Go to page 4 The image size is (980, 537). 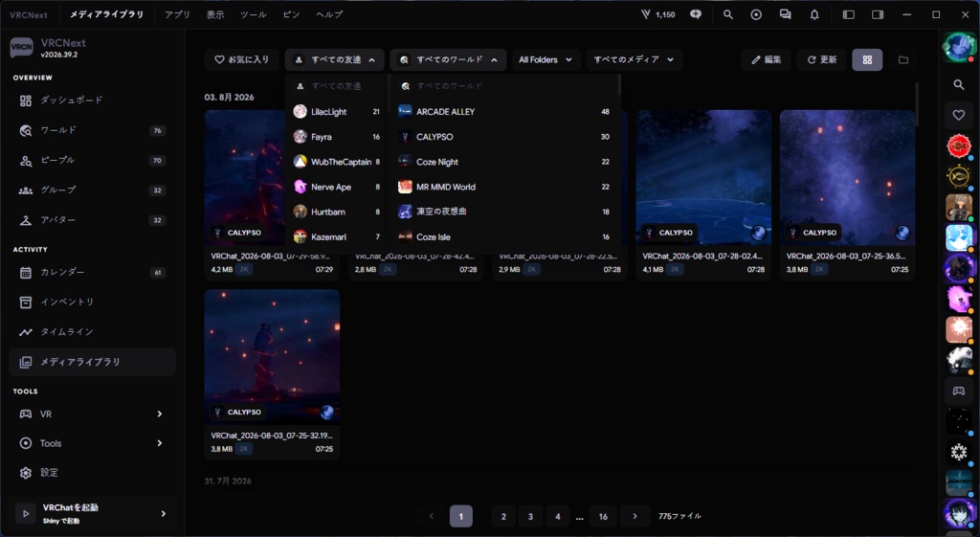558,516
